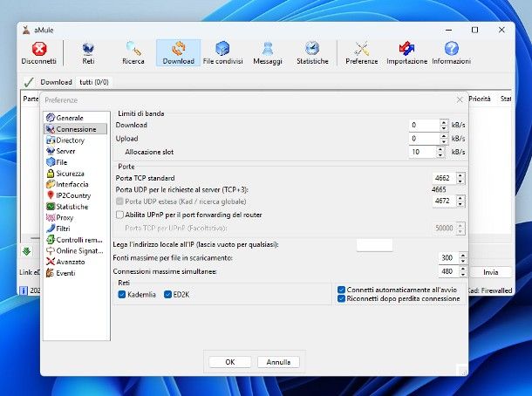This screenshot has height=396, width=532.
Task: Increase Porta TCP standard with spinner
Action: point(460,175)
